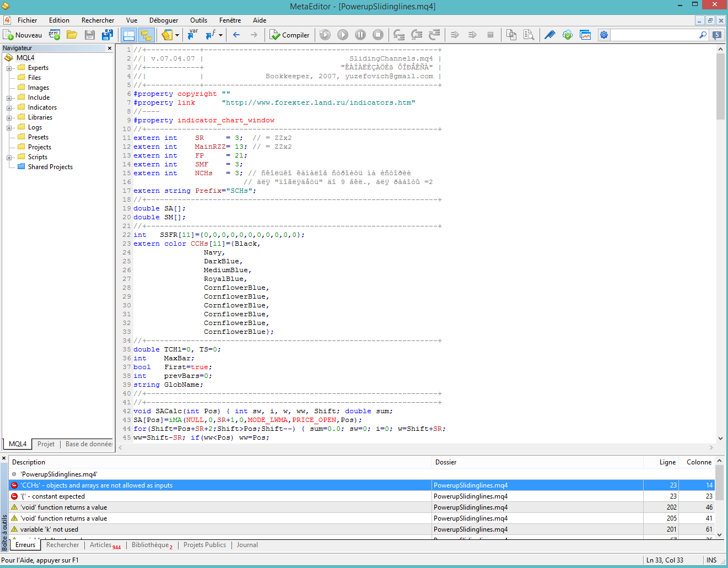This screenshot has height=568, width=728.
Task: Click the new project icon
Action: tap(54, 35)
